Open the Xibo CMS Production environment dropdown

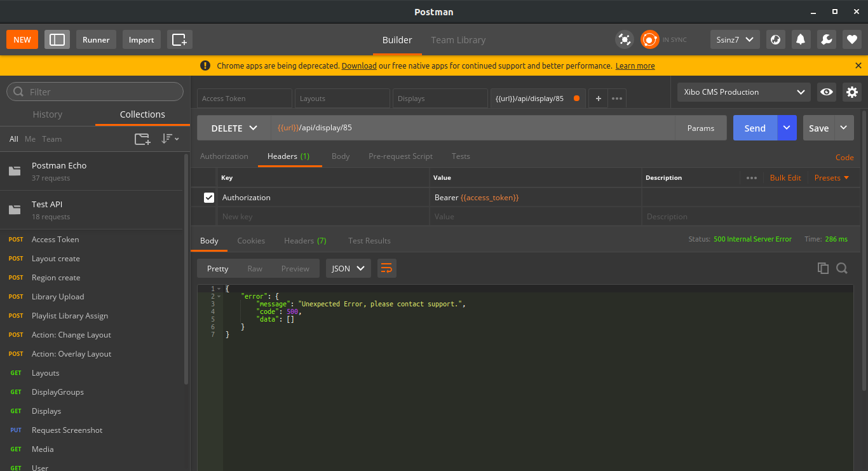pos(744,92)
